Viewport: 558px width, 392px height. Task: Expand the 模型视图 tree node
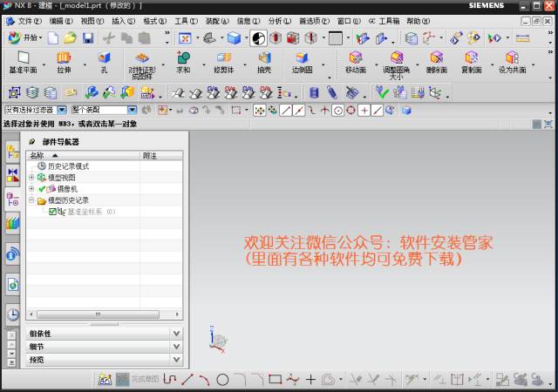(31, 178)
